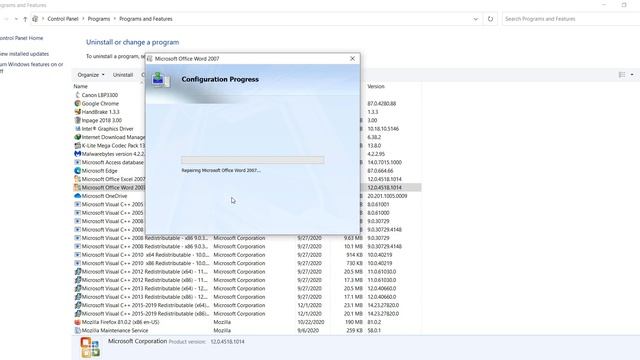
Task: Click the Microsoft Office Word 2007 row icon
Action: coord(78,187)
